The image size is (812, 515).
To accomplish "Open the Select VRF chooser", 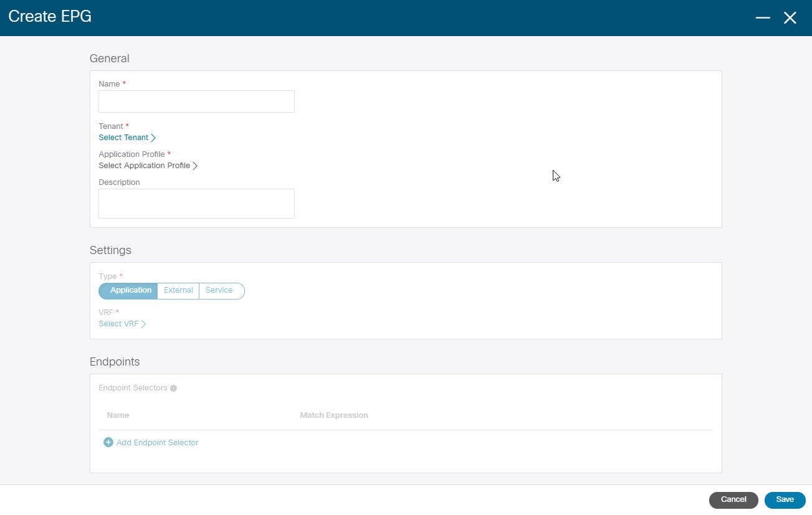I will point(122,324).
